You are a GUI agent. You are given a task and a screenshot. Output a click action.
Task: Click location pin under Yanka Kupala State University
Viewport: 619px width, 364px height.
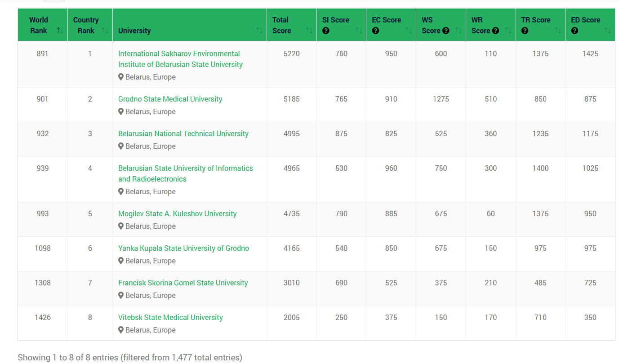pyautogui.click(x=121, y=261)
